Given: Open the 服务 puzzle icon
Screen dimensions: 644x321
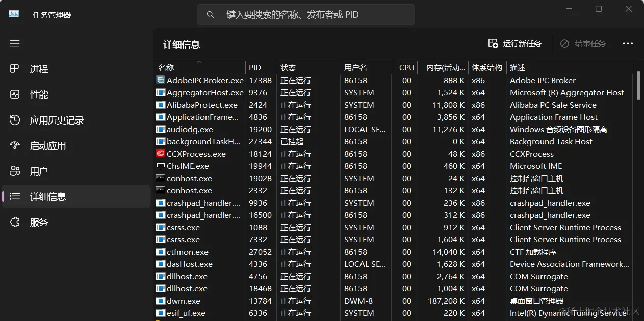Looking at the screenshot, I should [15, 222].
